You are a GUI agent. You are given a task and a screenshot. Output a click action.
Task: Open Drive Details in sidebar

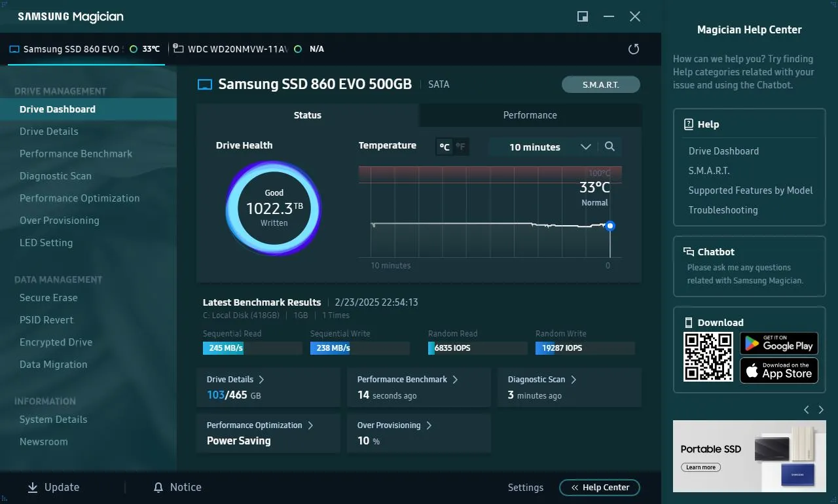tap(49, 132)
